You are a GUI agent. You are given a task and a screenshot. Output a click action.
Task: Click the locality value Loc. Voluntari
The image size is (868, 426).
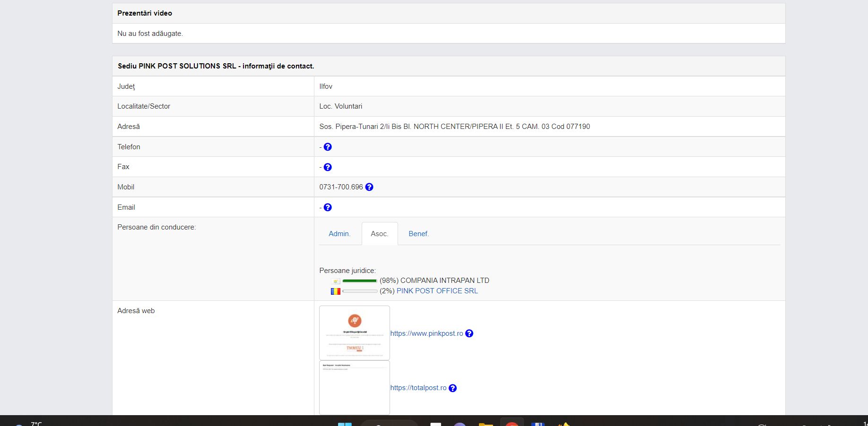[x=340, y=106]
